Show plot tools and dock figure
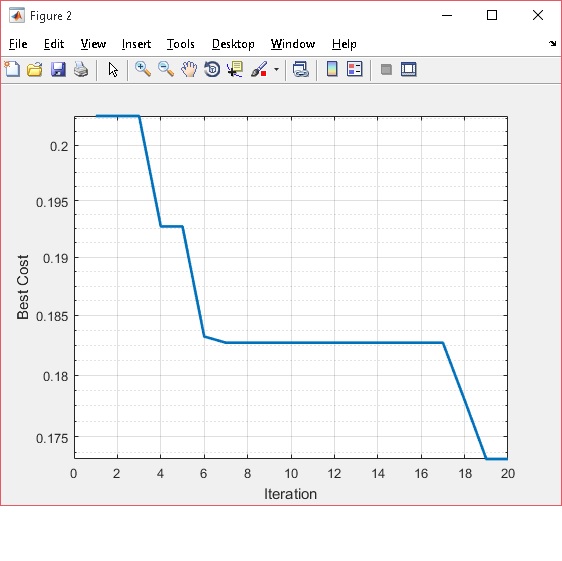Screen dimensions: 562x561 tap(409, 69)
